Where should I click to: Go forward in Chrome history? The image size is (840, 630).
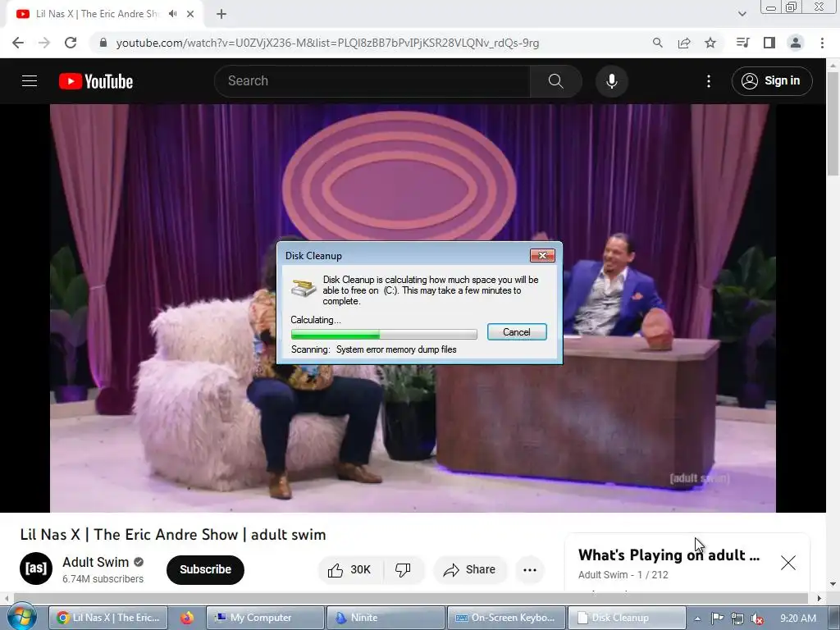click(44, 43)
